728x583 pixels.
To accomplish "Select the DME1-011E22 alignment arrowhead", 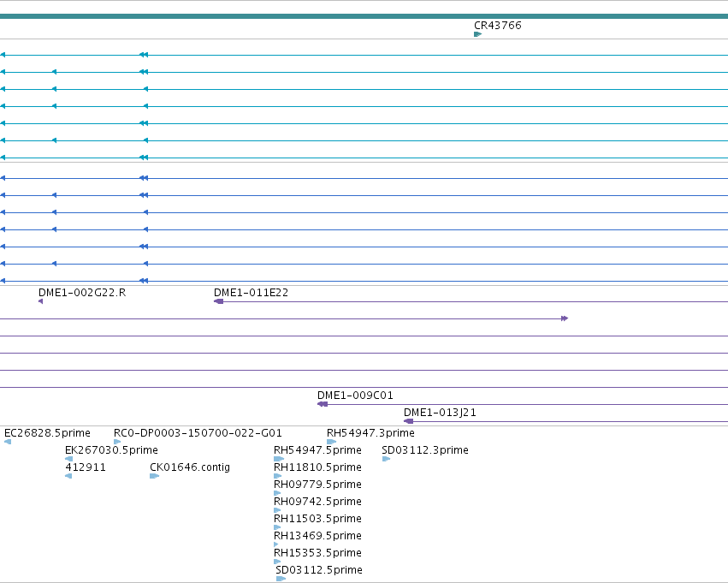I will coord(219,301).
